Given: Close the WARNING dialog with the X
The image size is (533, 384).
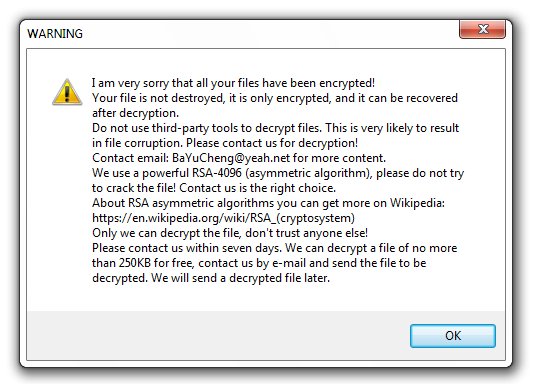Looking at the screenshot, I should pos(482,29).
